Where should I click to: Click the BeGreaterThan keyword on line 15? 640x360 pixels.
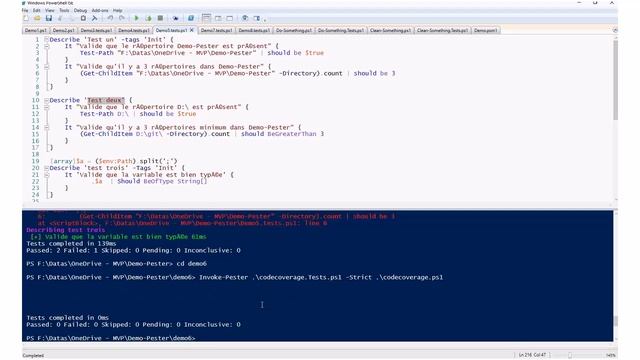click(x=292, y=134)
